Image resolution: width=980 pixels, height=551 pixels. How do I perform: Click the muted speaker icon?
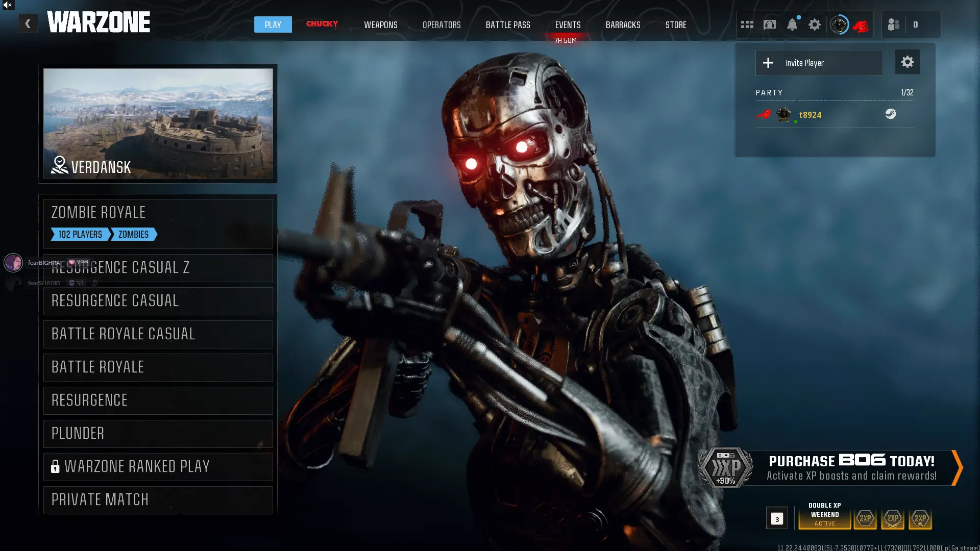tap(8, 5)
